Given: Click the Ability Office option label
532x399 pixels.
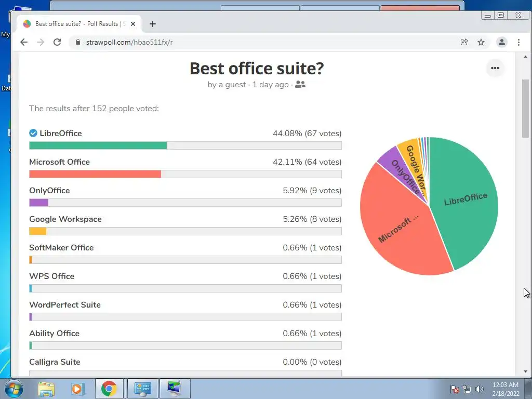Looking at the screenshot, I should point(54,333).
